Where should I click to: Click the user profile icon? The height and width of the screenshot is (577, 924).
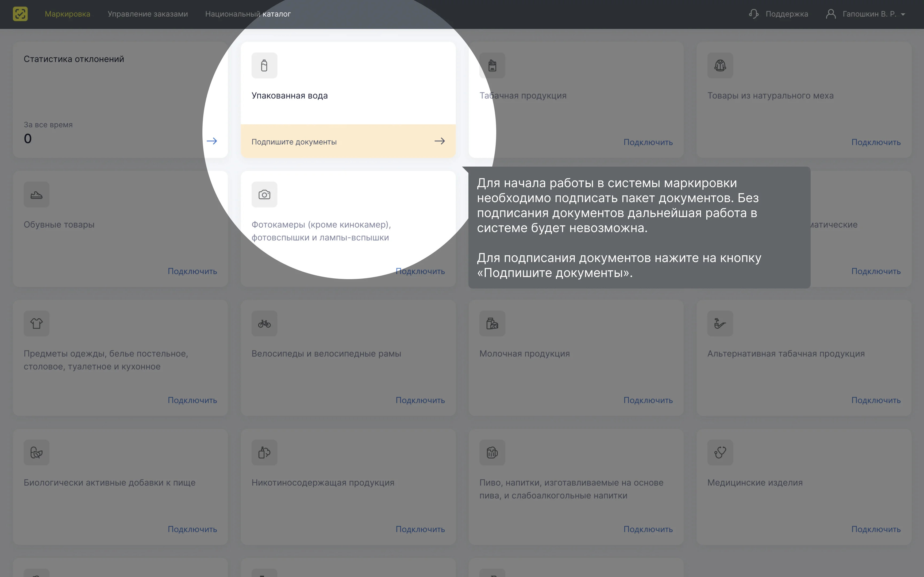tap(831, 14)
